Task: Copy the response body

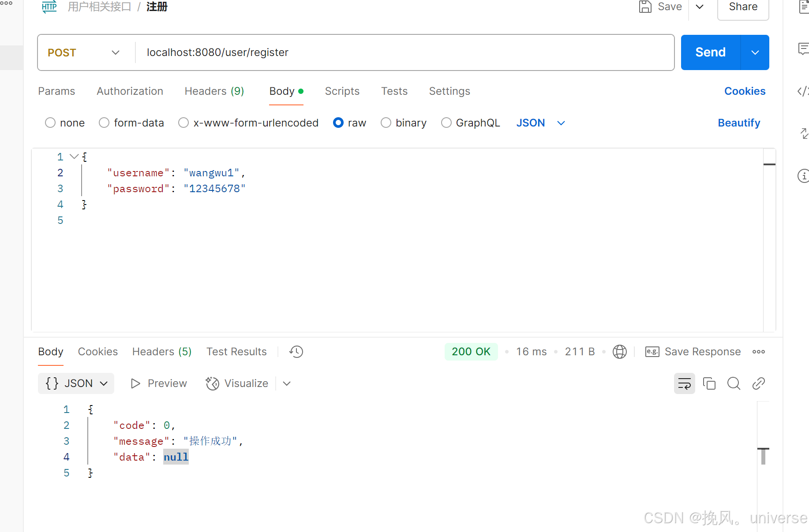Action: click(x=709, y=383)
